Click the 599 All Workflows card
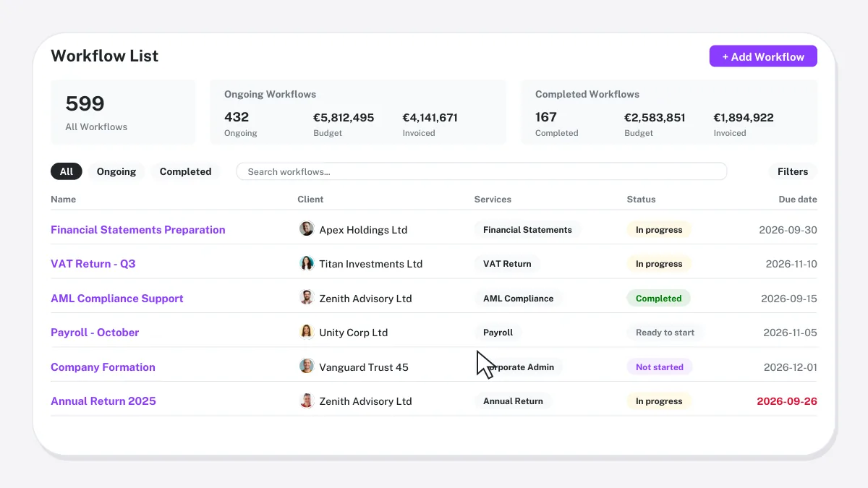The width and height of the screenshot is (868, 488). tap(123, 112)
